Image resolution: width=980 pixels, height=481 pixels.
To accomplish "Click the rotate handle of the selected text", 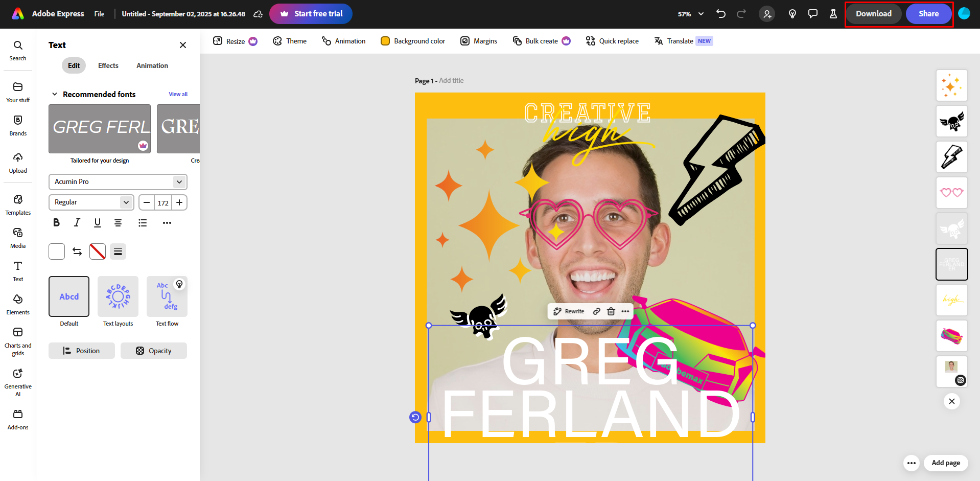I will (x=415, y=418).
